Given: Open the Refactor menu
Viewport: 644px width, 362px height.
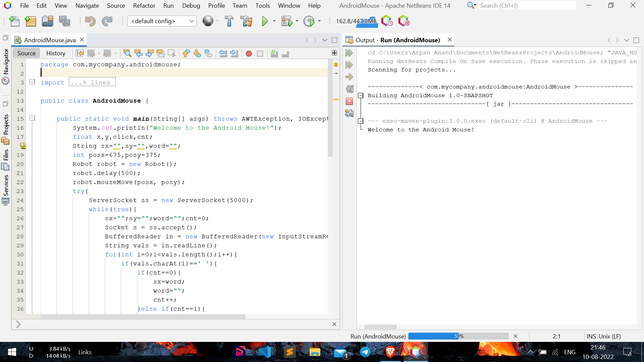Looking at the screenshot, I should 144,5.
